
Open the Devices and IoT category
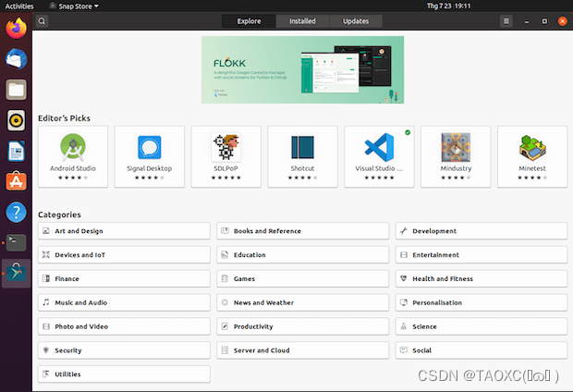coord(124,254)
